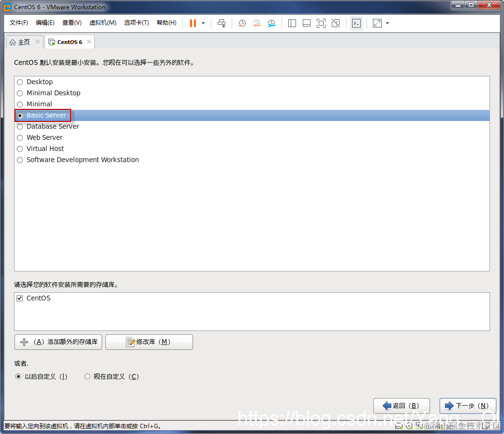Choose the Database Server option

(20, 127)
